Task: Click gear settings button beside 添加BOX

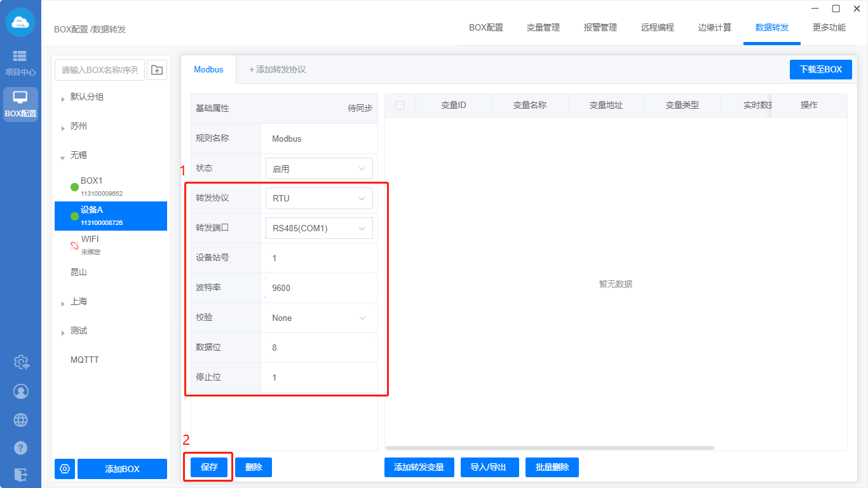Action: (65, 469)
